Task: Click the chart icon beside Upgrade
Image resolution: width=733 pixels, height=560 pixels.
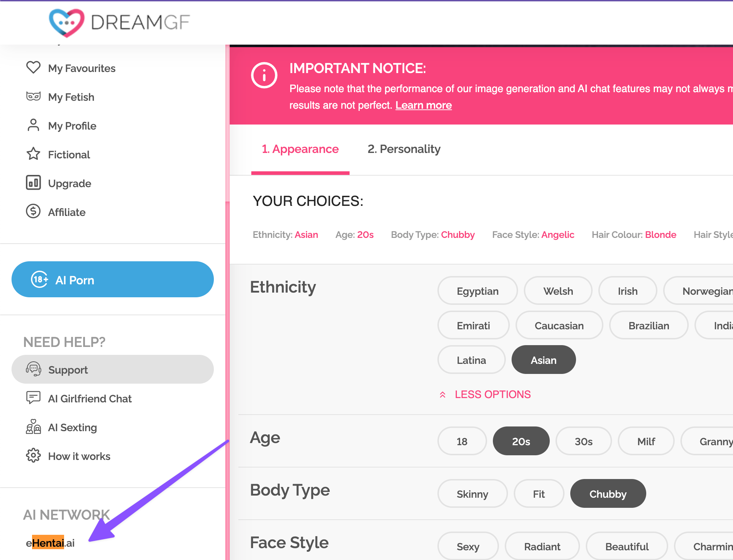Action: click(33, 183)
